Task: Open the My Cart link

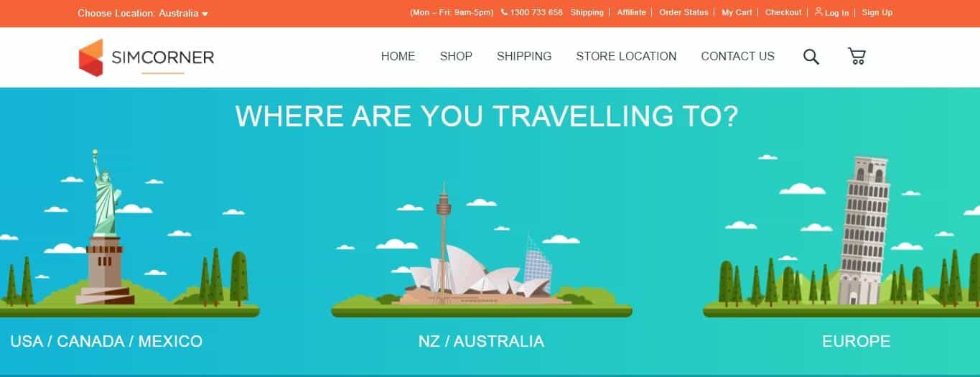Action: [737, 12]
